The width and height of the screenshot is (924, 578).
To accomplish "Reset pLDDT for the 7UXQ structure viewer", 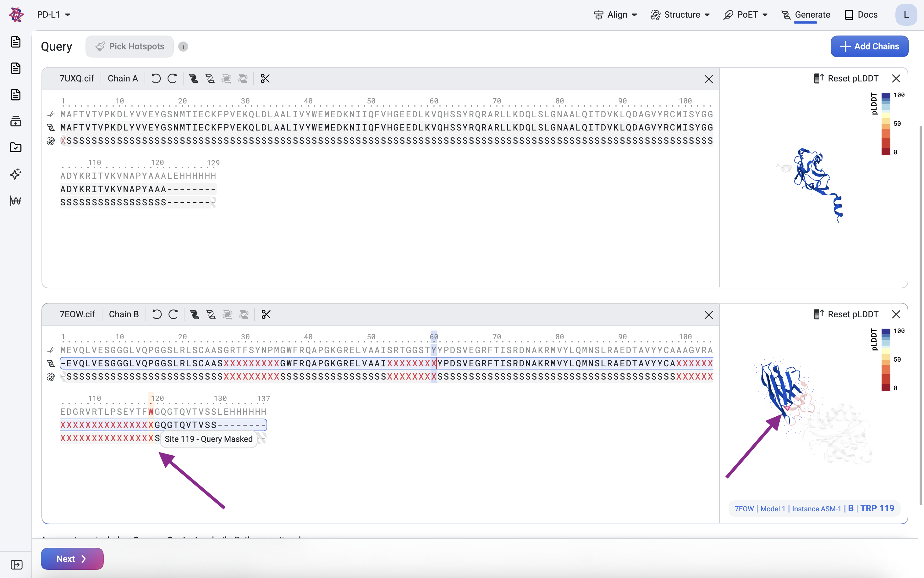I will coord(846,78).
